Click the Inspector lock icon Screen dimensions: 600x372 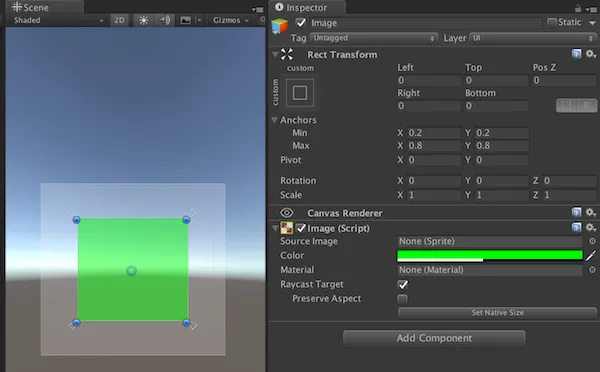578,8
